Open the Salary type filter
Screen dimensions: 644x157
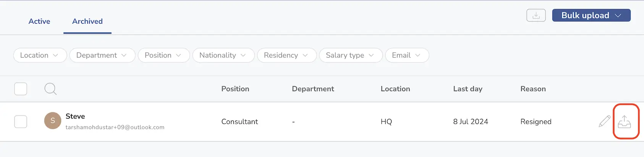[351, 55]
